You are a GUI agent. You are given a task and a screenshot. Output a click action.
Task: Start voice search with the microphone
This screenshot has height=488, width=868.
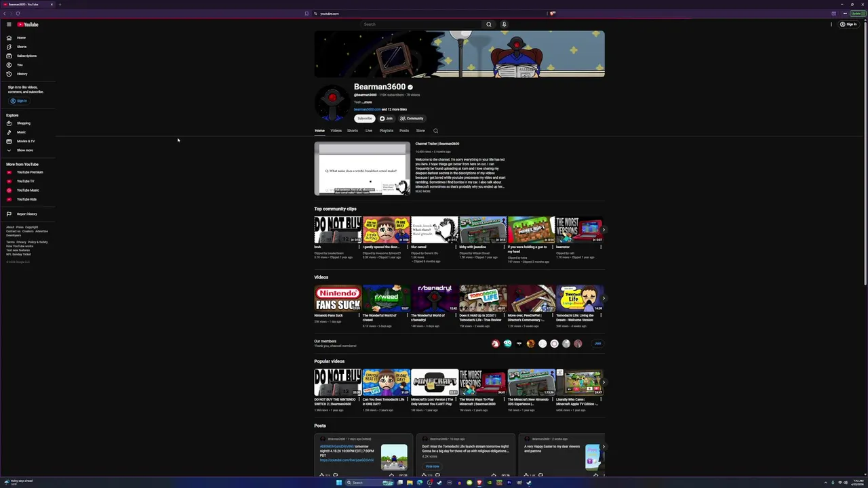[x=504, y=24]
